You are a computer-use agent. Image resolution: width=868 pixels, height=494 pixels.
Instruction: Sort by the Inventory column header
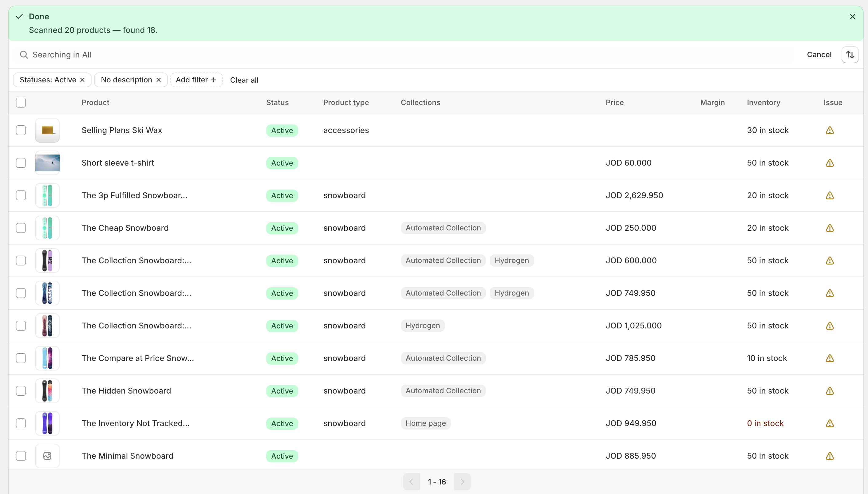(x=763, y=103)
